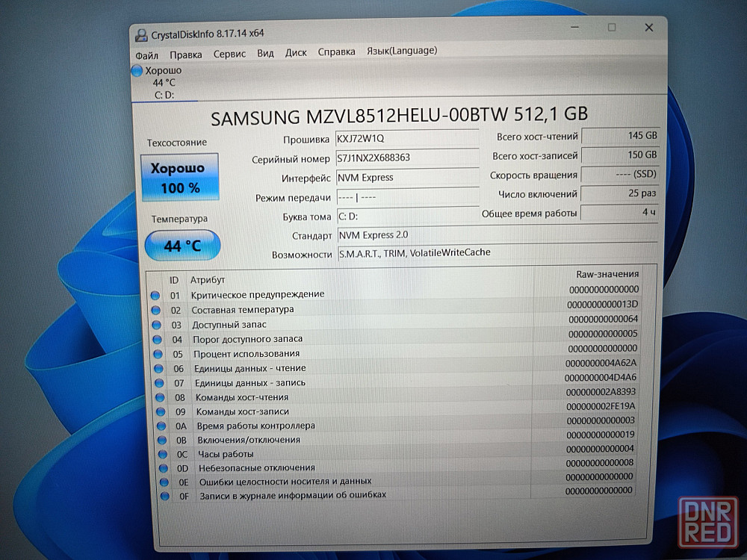Screen dimensions: 747x560
Task: Select the row text Составная температура
Action: (243, 310)
